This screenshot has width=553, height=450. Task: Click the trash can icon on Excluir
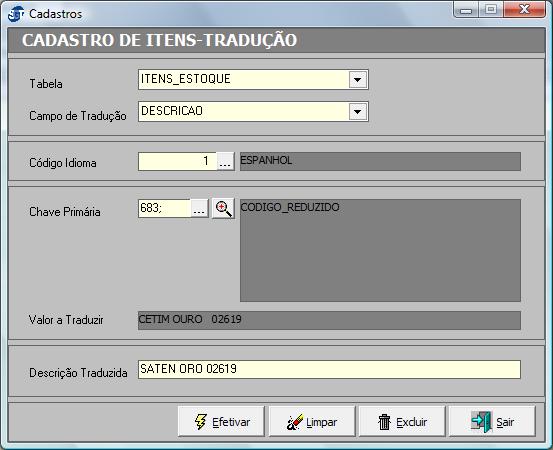pyautogui.click(x=384, y=422)
